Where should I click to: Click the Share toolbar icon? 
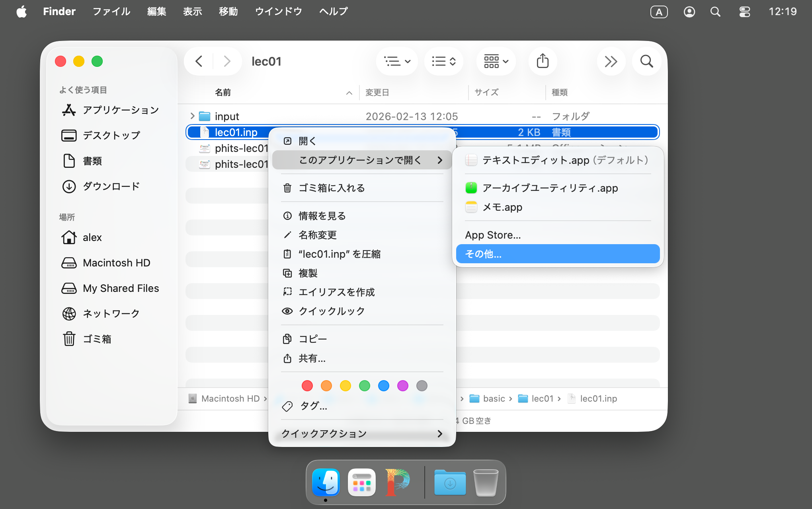[x=542, y=61]
